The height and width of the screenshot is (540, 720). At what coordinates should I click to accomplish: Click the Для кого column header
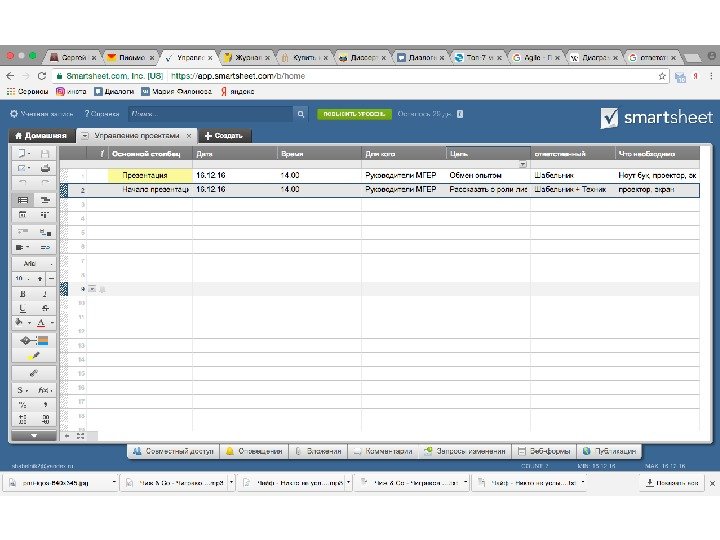(x=404, y=154)
